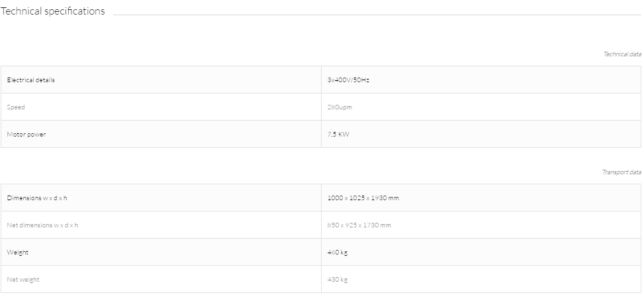Select the Speed row label
This screenshot has width=644, height=295.
[x=16, y=107]
